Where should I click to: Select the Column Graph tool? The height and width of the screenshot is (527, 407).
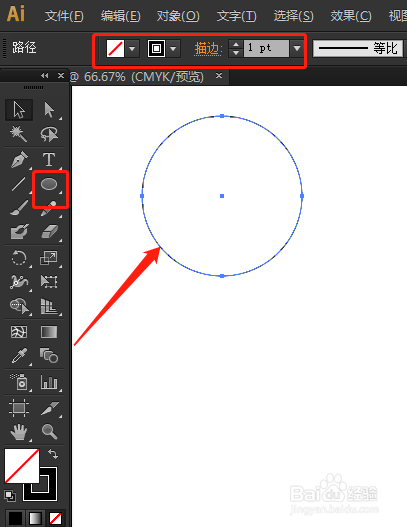49,382
